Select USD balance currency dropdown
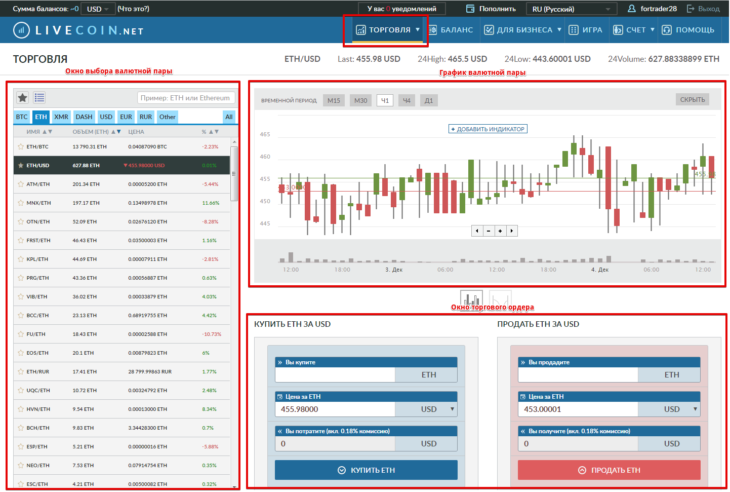This screenshot has height=492, width=730. pos(97,9)
